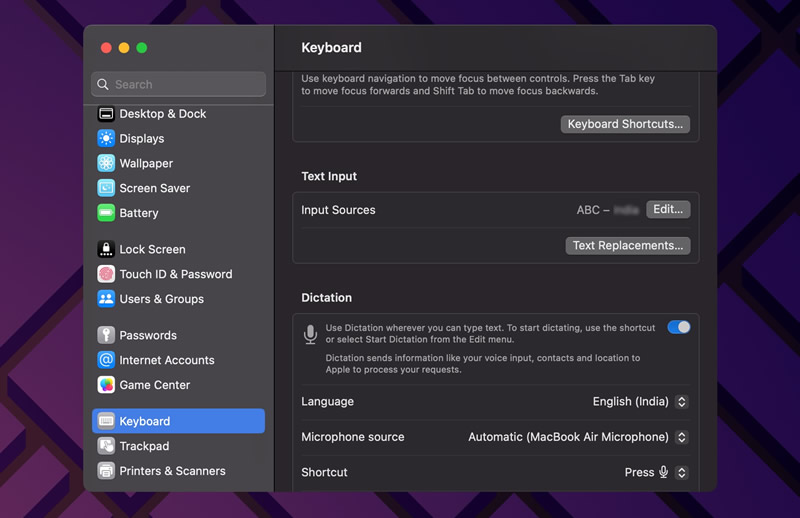Open Printers & Scanners settings
This screenshot has height=518, width=800.
(179, 471)
